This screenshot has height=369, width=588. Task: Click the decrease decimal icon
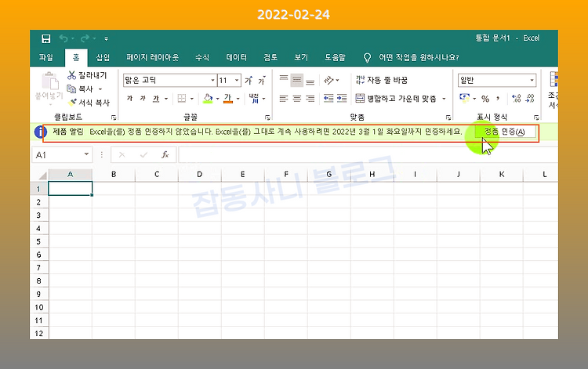530,99
